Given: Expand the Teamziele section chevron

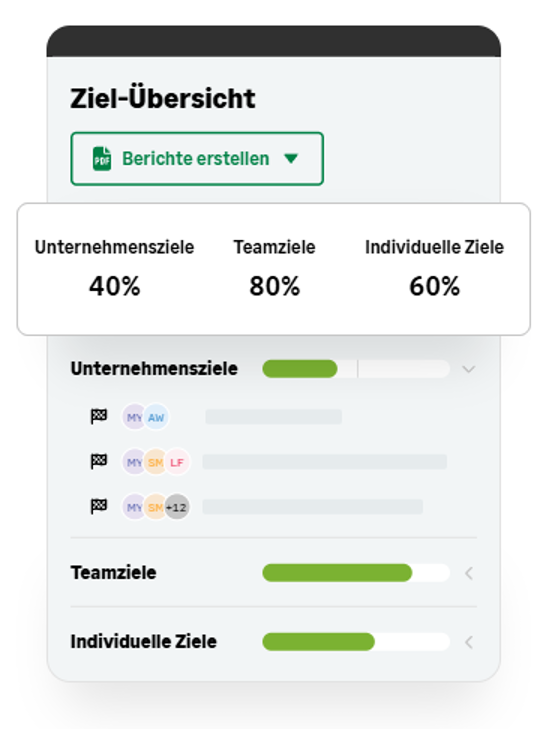Looking at the screenshot, I should coord(469,573).
